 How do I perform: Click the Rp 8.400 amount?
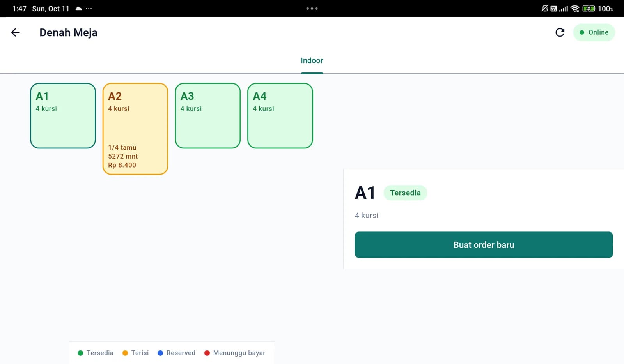122,165
